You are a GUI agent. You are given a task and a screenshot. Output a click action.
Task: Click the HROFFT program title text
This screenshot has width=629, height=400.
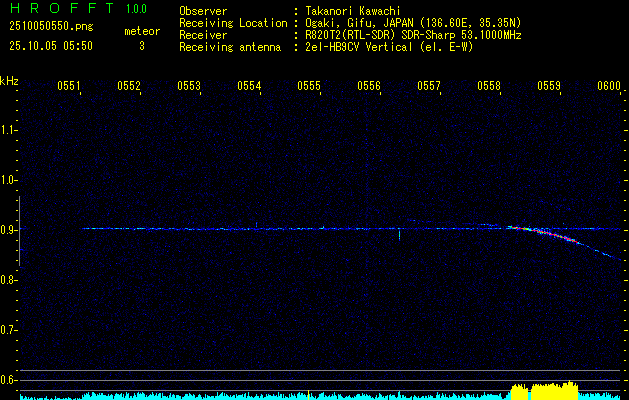[x=62, y=8]
